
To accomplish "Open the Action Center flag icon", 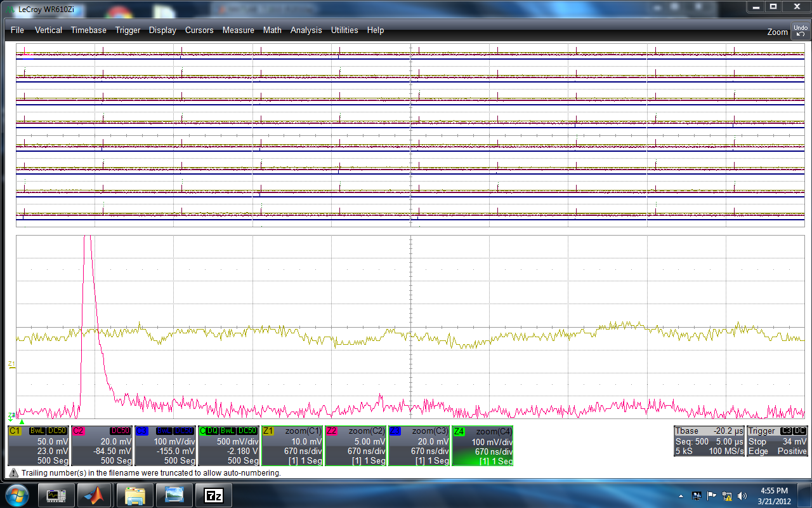I will (x=712, y=495).
